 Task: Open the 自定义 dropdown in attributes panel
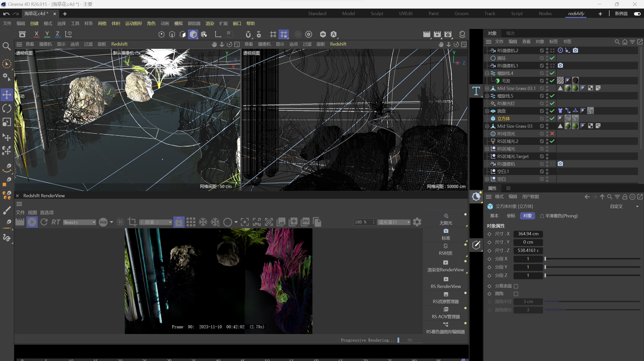point(624,207)
